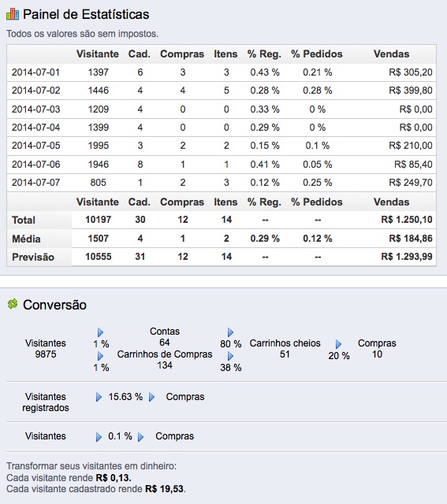Click the blue arrow above 20 %
447x504 pixels.
[338, 344]
